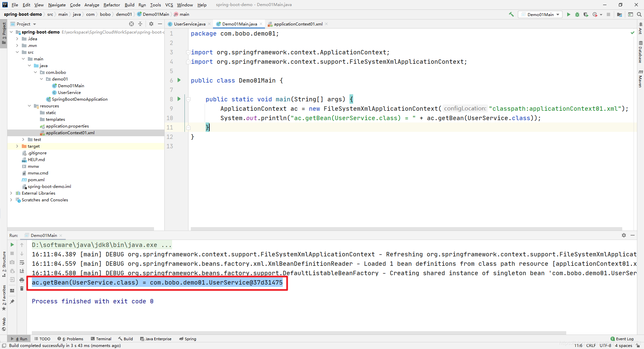Open the Event Log
This screenshot has height=349, width=644.
tap(622, 339)
